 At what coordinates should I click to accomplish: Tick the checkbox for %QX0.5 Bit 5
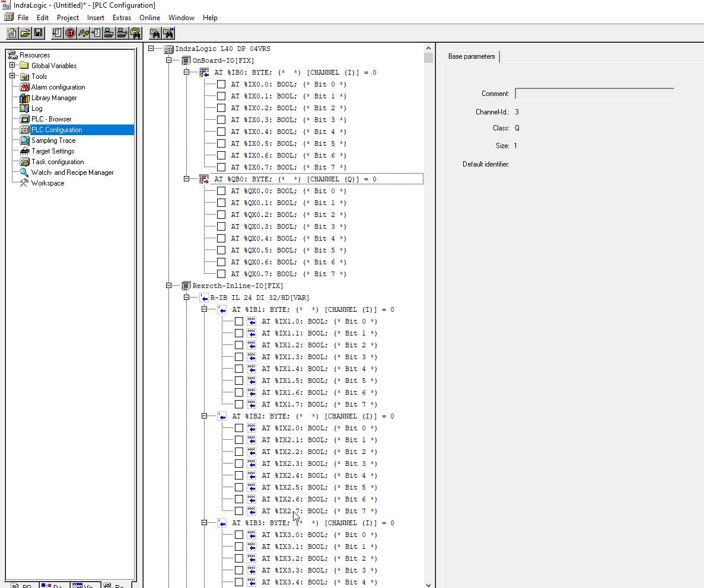pos(221,250)
